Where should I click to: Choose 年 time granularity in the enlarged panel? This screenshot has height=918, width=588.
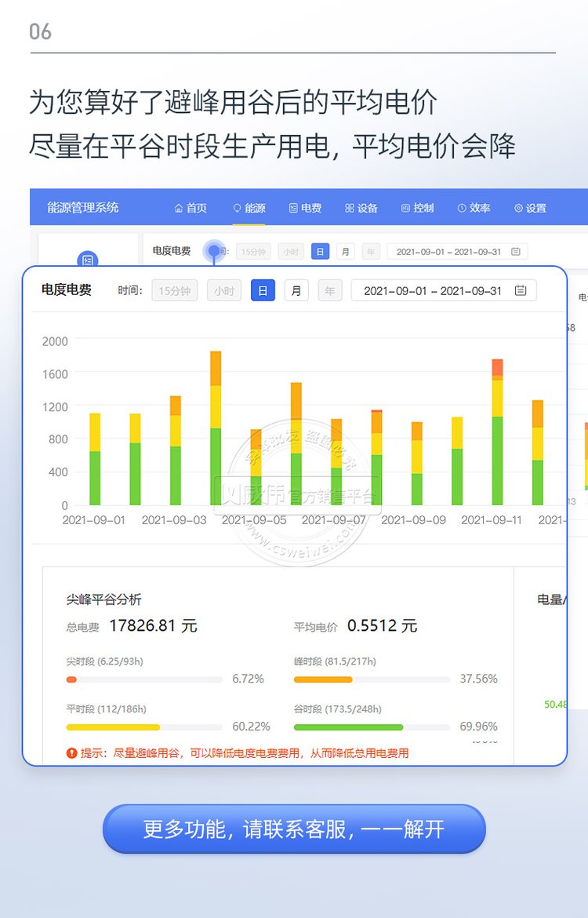pos(329,290)
